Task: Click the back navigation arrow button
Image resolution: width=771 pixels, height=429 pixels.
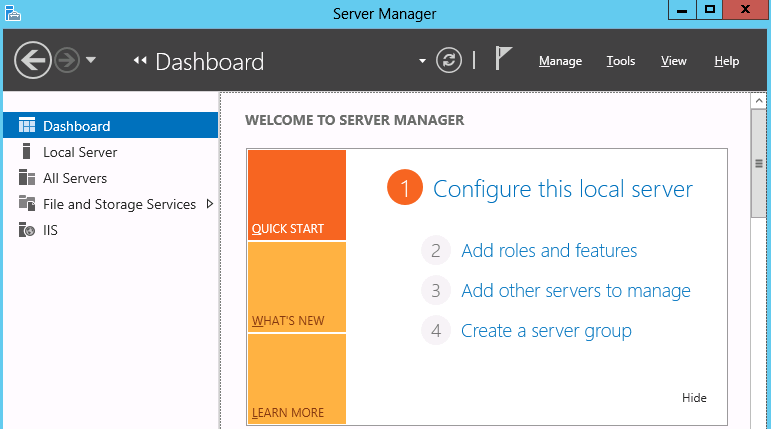Action: tap(32, 61)
